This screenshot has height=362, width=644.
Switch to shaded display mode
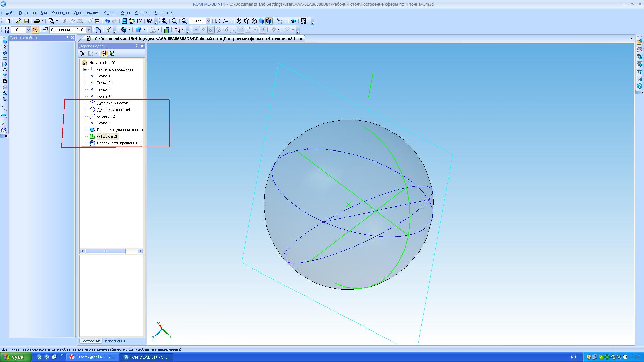(261, 21)
